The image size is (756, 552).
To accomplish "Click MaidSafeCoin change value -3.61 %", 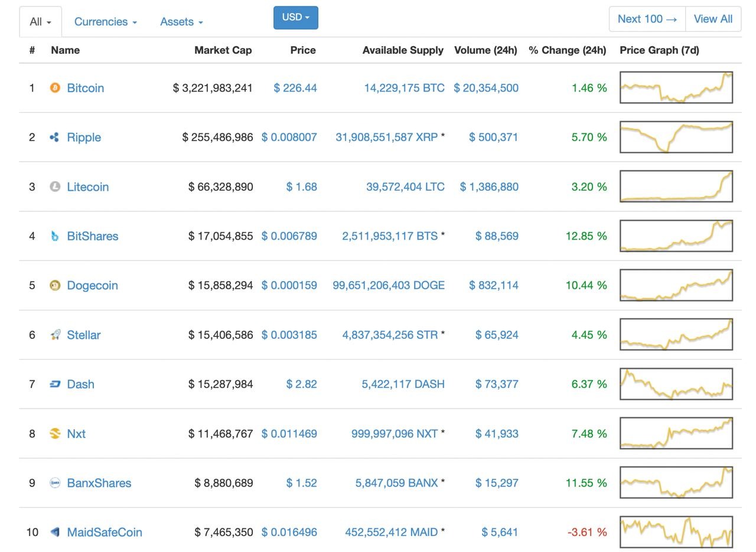I will point(588,533).
